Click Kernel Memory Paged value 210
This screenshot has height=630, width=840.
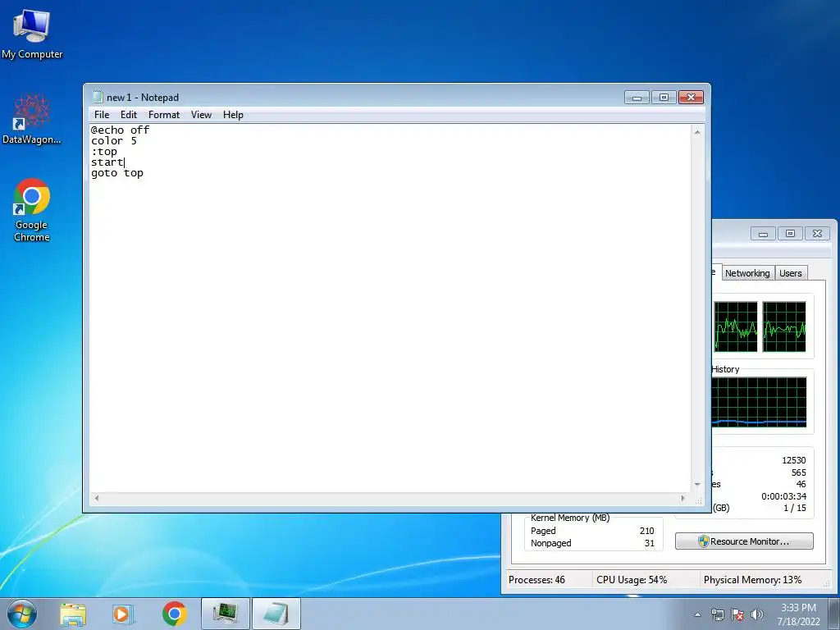(x=646, y=531)
